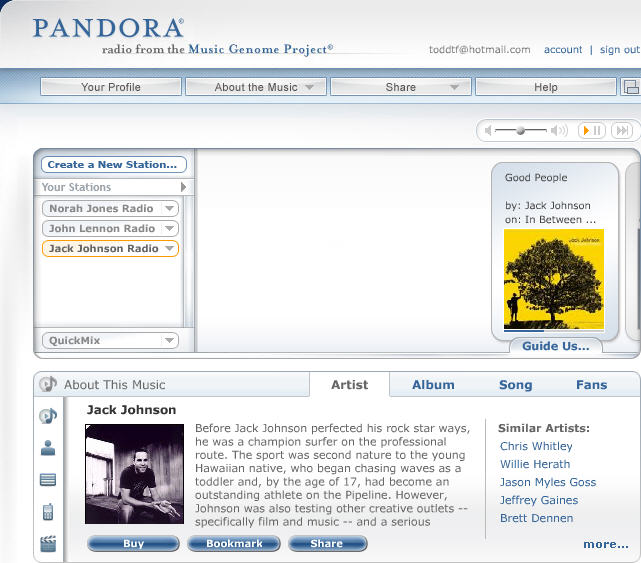
Task: Click the Jack Johnson artist heading
Action: [x=131, y=410]
